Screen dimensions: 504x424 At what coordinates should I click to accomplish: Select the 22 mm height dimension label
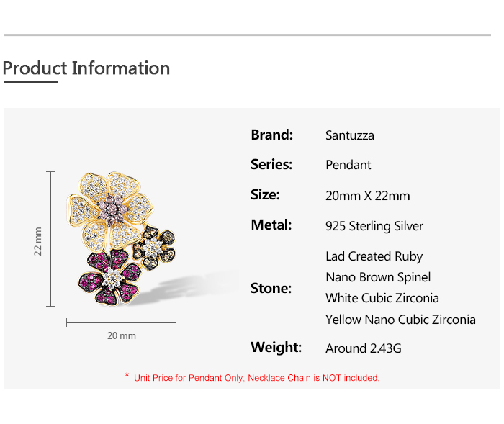[38, 240]
